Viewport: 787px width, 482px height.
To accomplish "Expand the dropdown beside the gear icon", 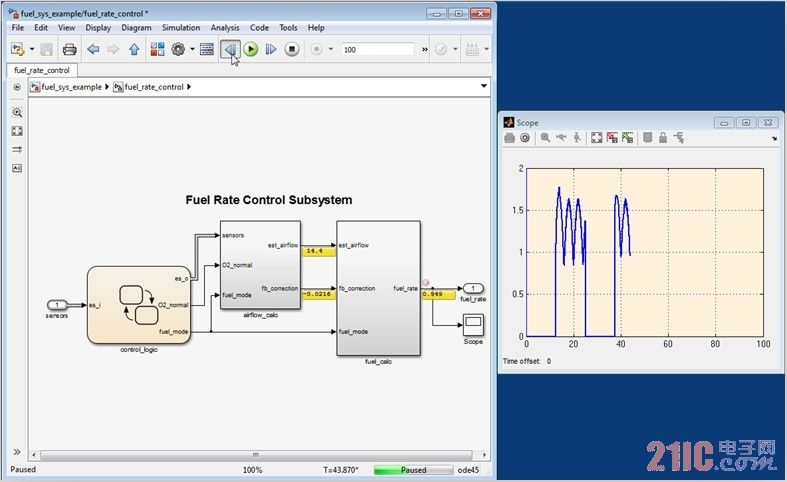I will 192,49.
